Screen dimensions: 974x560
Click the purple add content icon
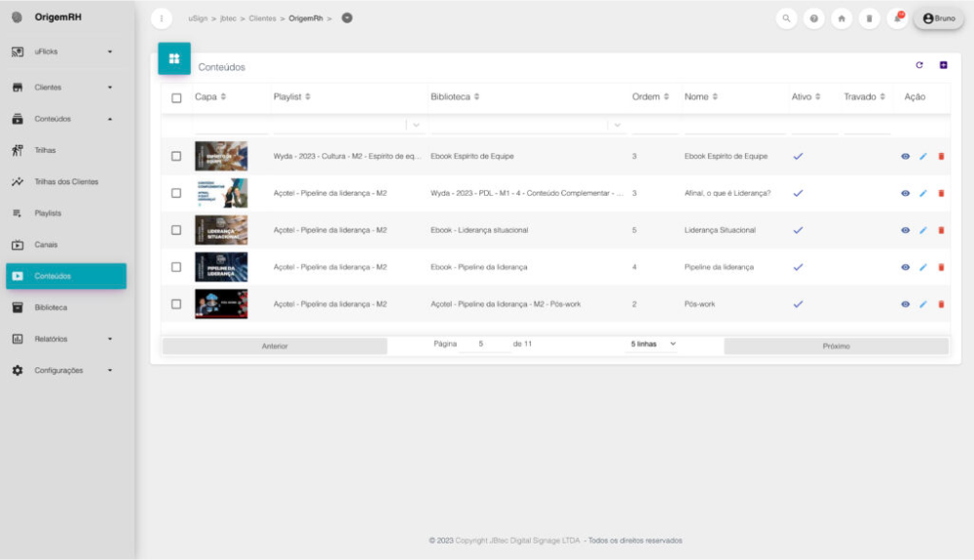pyautogui.click(x=943, y=65)
